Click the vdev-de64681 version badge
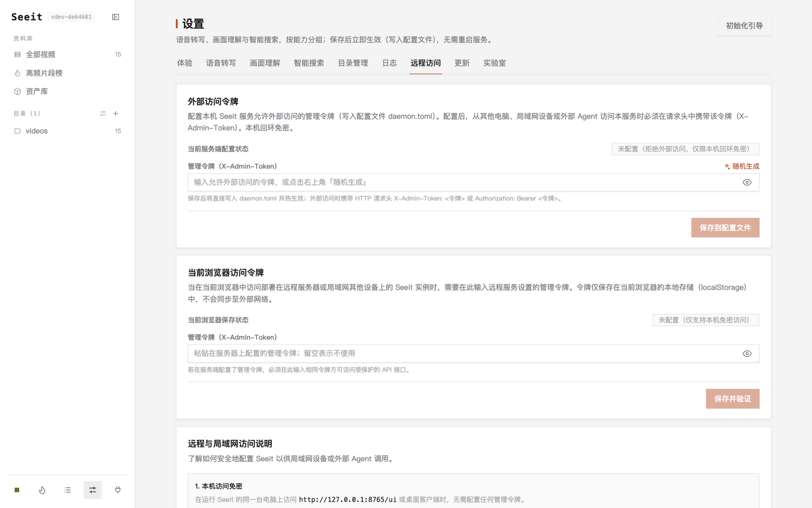 pyautogui.click(x=71, y=17)
